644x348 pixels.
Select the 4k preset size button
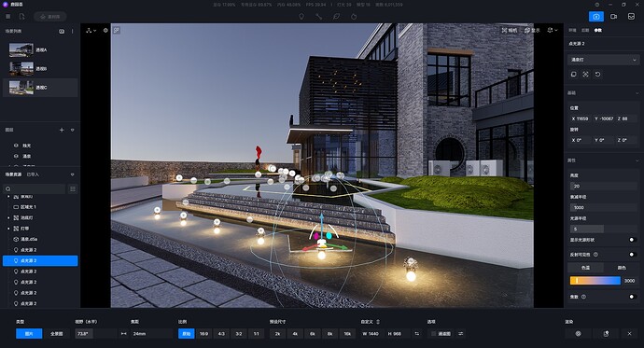[x=295, y=334]
